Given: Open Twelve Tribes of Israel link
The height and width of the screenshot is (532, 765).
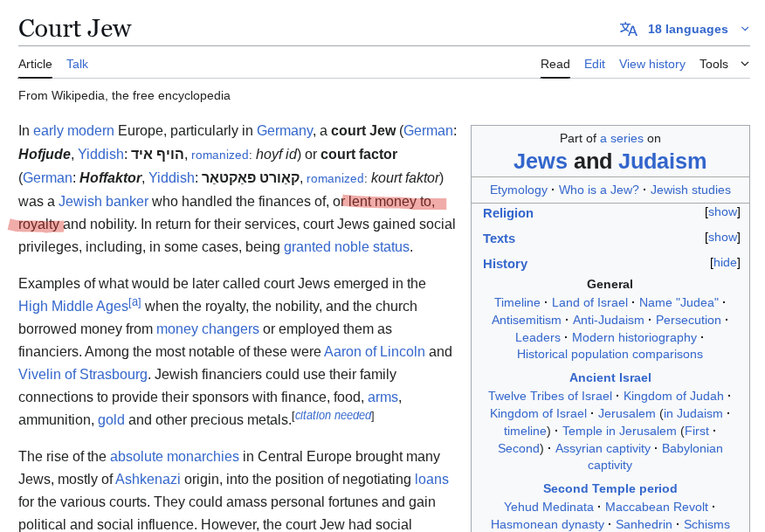Looking at the screenshot, I should click(550, 397).
